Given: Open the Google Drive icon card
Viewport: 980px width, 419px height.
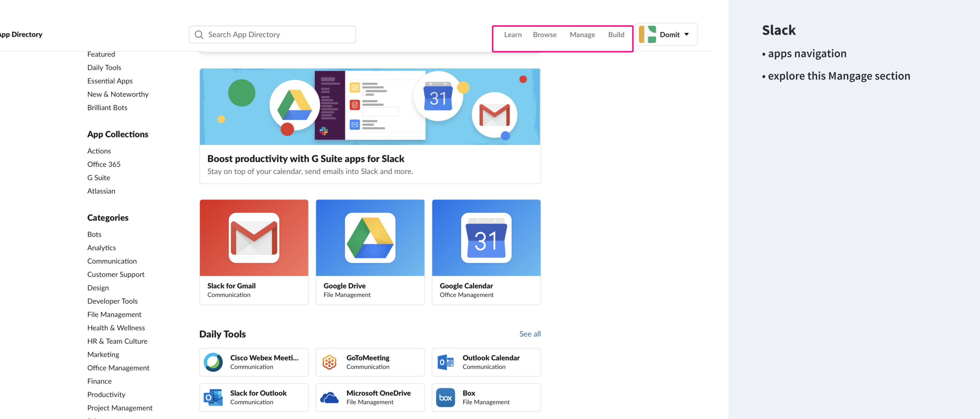Looking at the screenshot, I should [370, 238].
